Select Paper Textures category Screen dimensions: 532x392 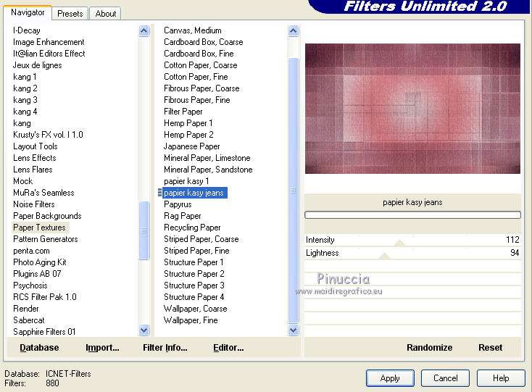(39, 228)
